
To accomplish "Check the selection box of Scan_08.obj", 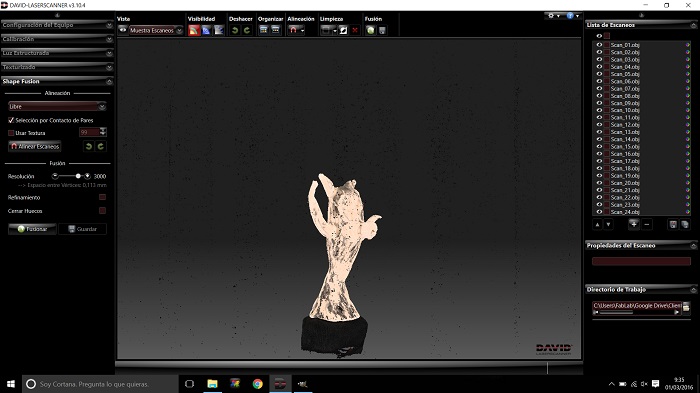I will (x=607, y=96).
